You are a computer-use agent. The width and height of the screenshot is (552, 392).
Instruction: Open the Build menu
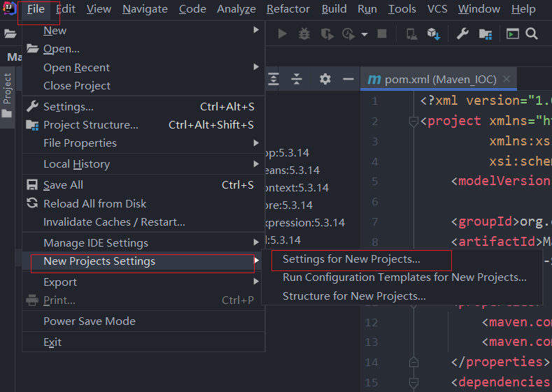click(334, 9)
